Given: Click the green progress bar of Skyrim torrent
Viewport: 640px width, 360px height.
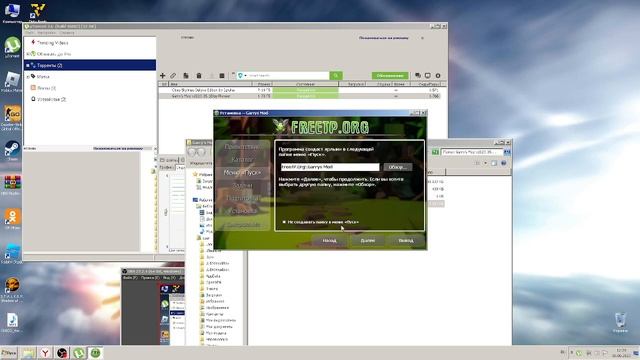Looking at the screenshot, I should point(305,90).
